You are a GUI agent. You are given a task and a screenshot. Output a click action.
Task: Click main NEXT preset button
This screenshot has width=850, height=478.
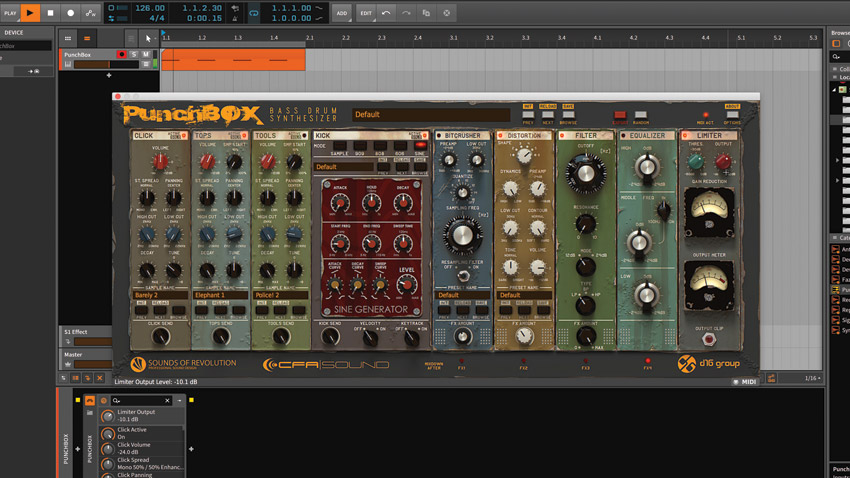[548, 115]
